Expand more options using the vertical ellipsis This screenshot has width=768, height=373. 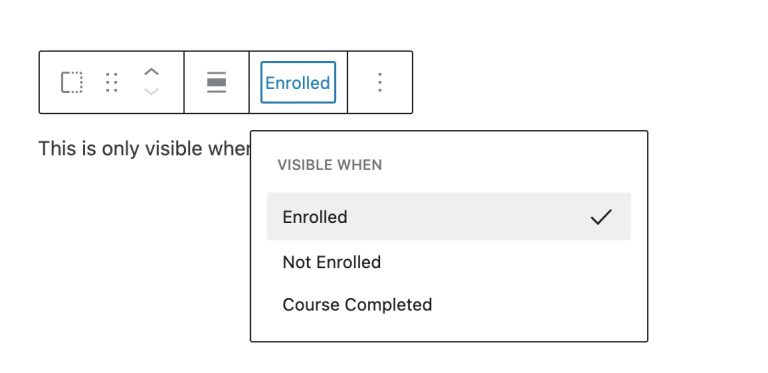point(380,82)
